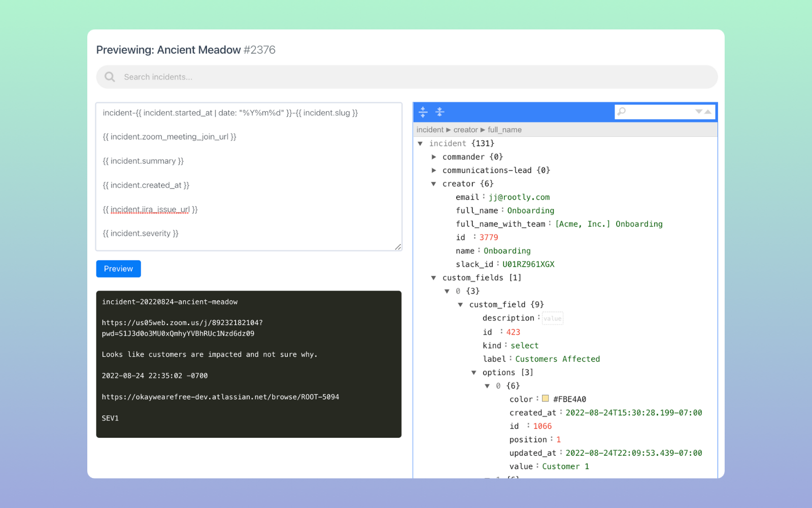
Task: Click the magnifier in the JSON search box
Action: [x=622, y=111]
